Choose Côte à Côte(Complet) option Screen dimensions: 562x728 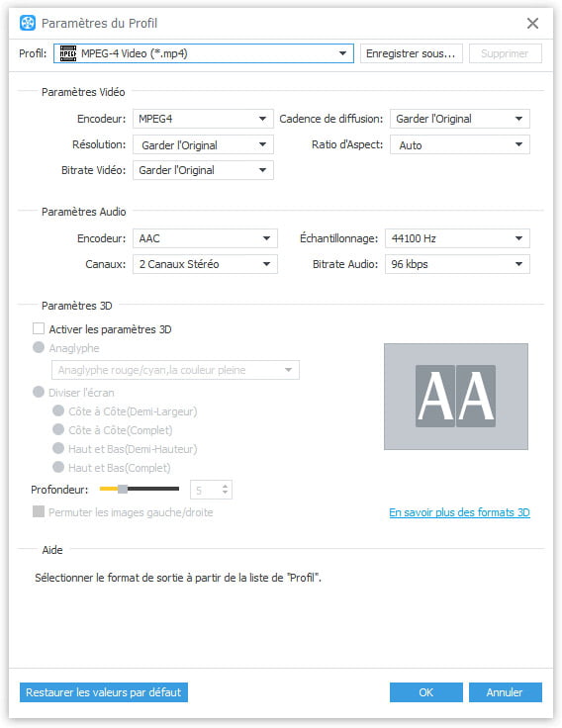58,429
